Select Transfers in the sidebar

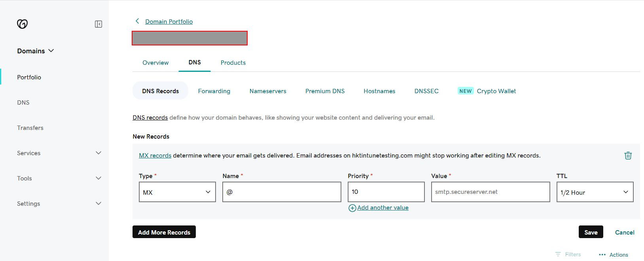coord(30,128)
